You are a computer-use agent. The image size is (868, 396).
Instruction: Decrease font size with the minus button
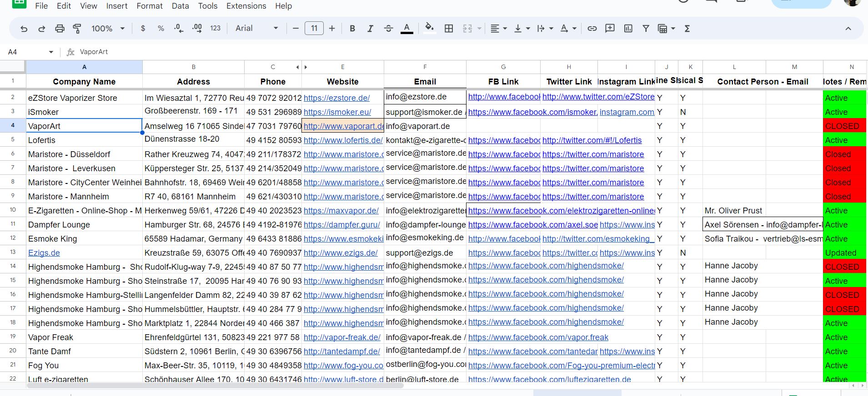pyautogui.click(x=296, y=29)
